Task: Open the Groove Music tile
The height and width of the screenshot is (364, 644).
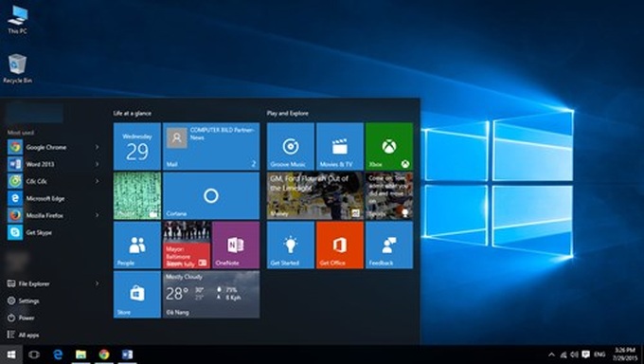Action: (x=291, y=146)
